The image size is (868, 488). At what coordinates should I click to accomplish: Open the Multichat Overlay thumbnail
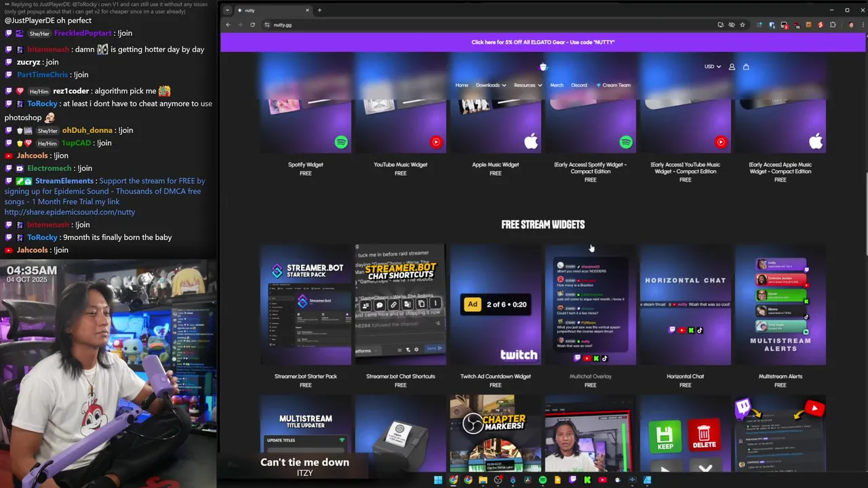[x=590, y=304]
